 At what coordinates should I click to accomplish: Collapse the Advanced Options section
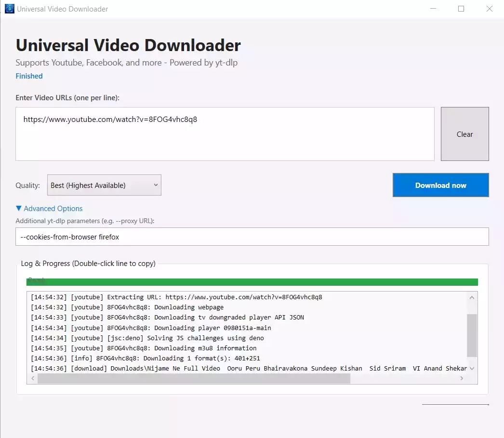pyautogui.click(x=49, y=209)
